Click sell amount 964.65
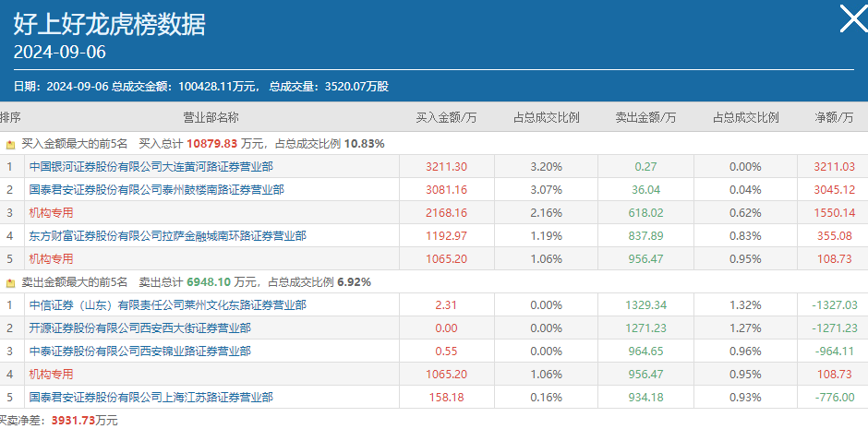Image resolution: width=868 pixels, height=429 pixels. click(646, 352)
